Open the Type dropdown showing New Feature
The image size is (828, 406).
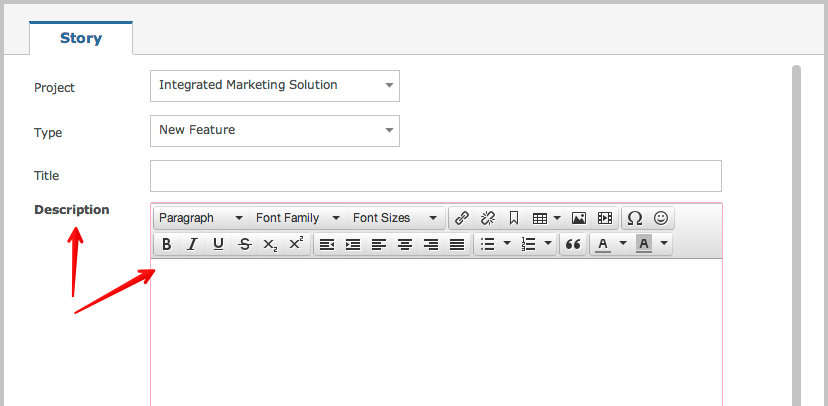(x=274, y=130)
